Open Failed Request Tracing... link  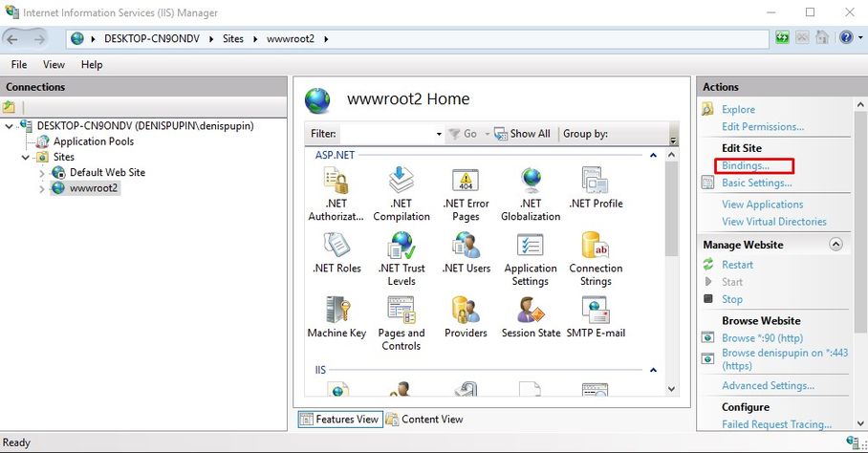(776, 424)
